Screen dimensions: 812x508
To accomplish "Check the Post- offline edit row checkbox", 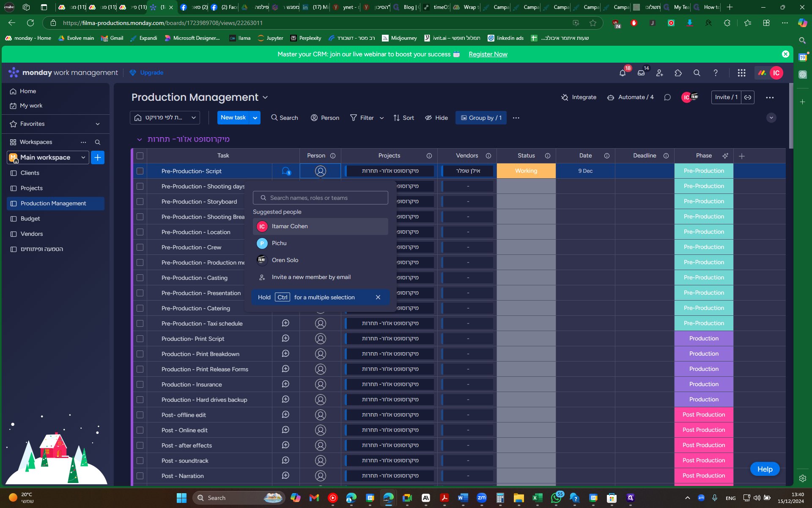I will click(140, 415).
